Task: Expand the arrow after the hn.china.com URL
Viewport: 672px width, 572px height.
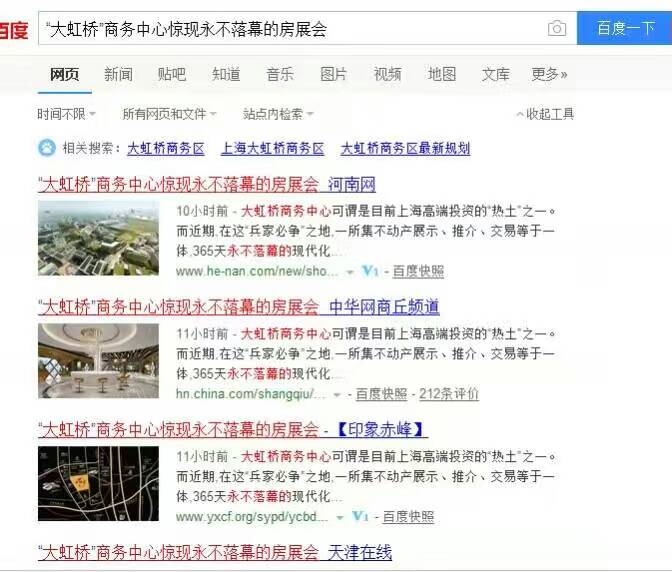Action: click(x=337, y=395)
